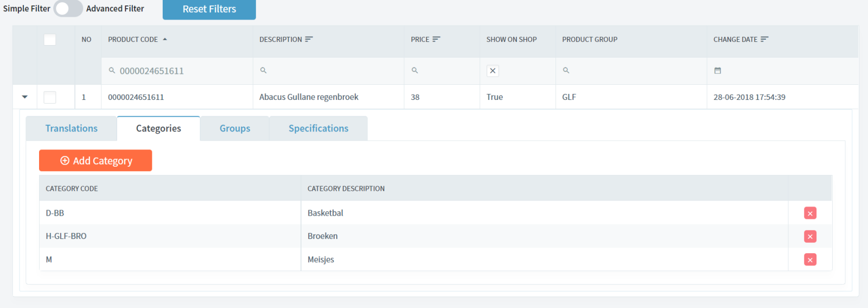Open the Description column filter menu icon

coord(309,39)
